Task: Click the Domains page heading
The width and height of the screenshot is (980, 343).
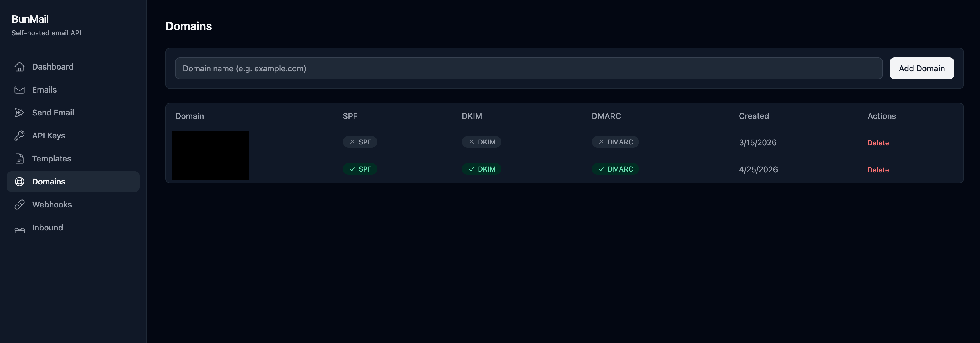Action: coord(189,26)
